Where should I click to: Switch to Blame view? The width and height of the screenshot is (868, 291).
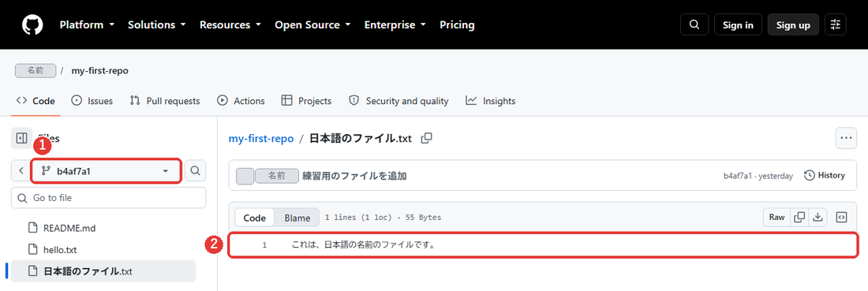click(x=297, y=218)
